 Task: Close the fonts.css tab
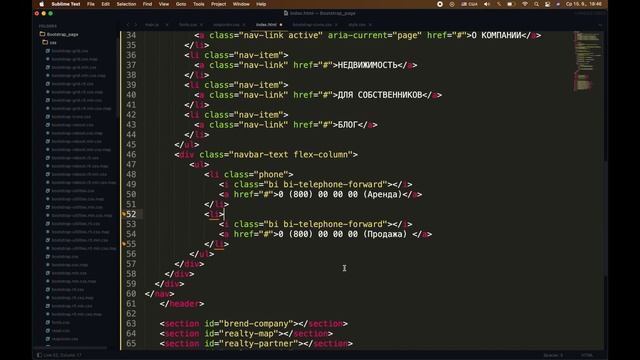click(x=201, y=25)
